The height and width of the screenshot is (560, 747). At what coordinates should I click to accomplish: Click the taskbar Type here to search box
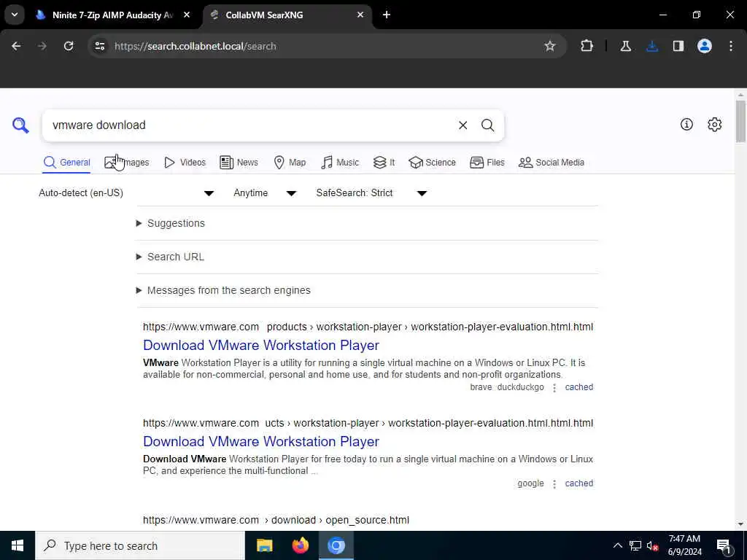tap(139, 545)
